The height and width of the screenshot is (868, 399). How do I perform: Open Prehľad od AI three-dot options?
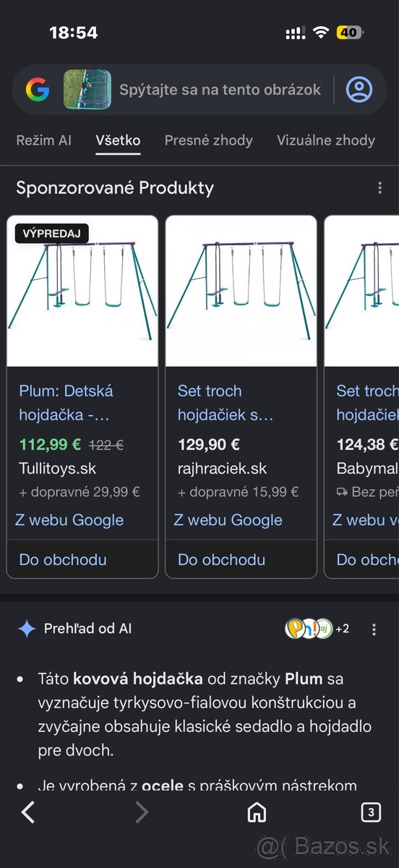[374, 629]
